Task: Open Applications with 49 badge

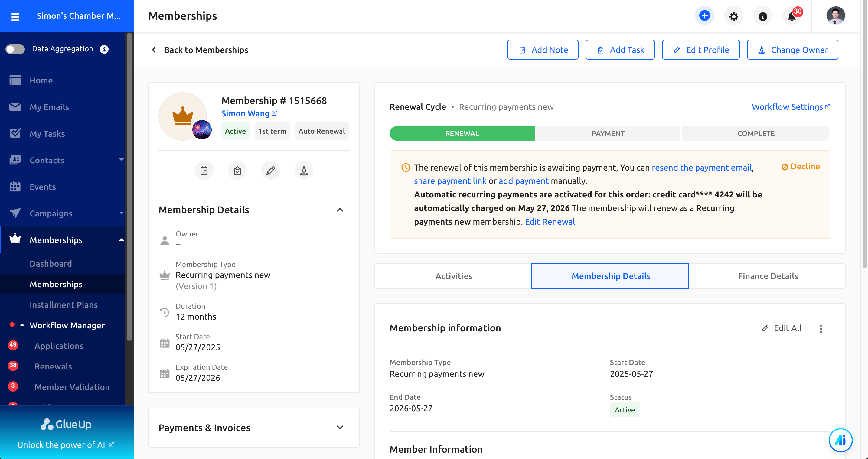Action: (59, 346)
